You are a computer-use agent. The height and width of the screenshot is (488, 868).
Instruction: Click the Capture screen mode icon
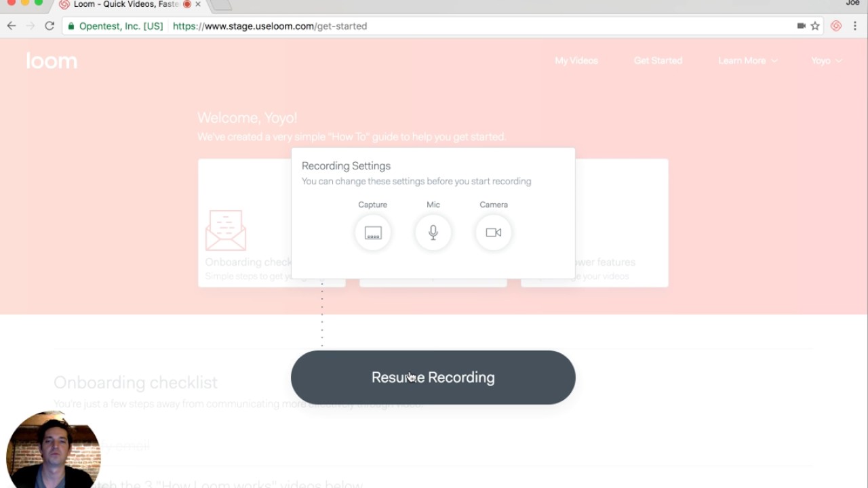tap(373, 232)
